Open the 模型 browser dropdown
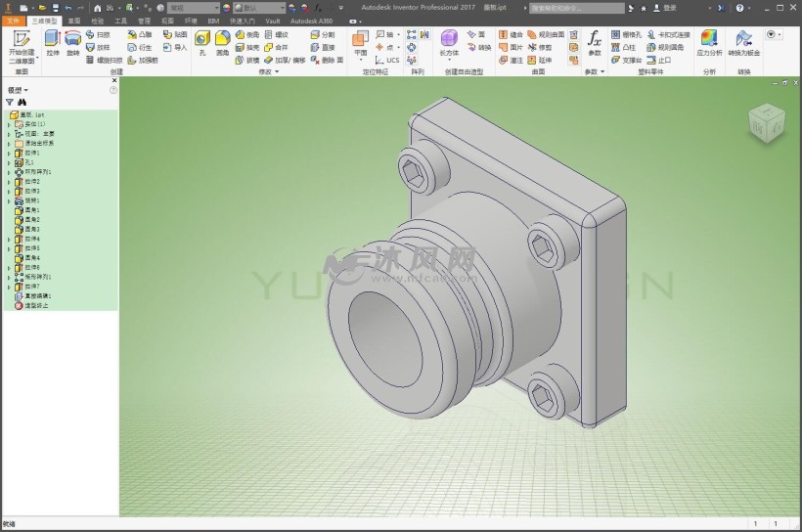The width and height of the screenshot is (802, 532). 19,90
